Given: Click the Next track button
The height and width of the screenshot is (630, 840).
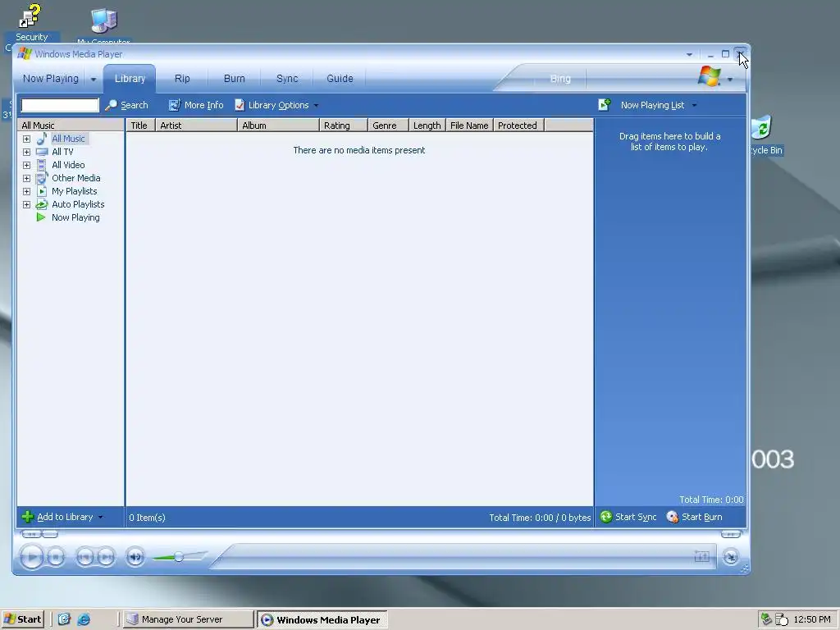Looking at the screenshot, I should (106, 557).
